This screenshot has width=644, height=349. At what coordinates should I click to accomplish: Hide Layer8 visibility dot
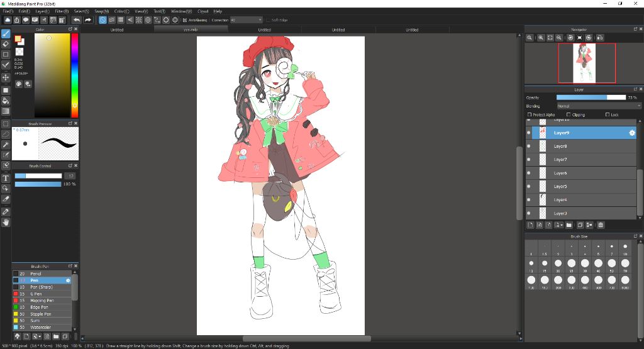pos(529,146)
